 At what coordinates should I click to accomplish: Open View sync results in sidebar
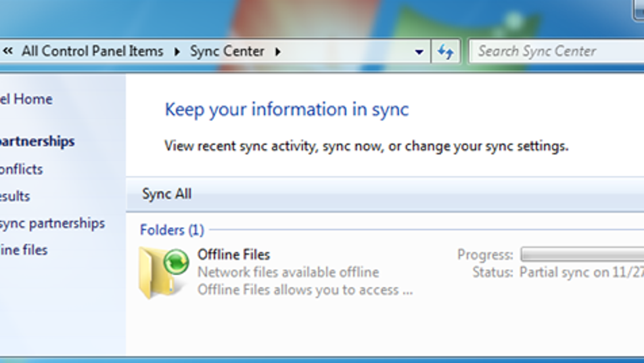[15, 196]
